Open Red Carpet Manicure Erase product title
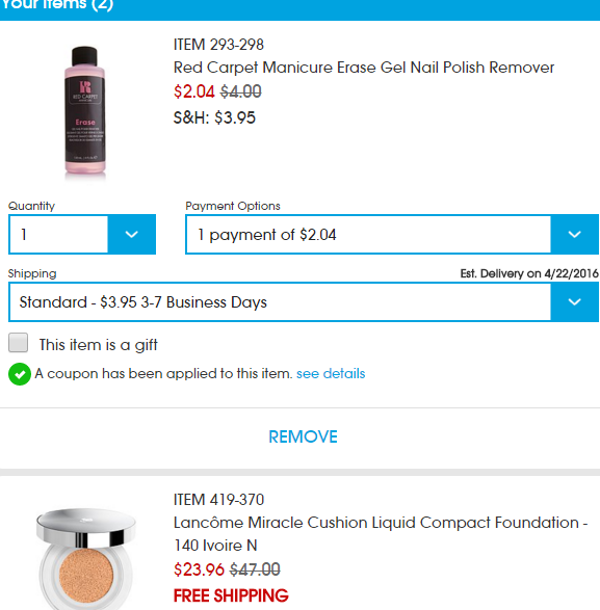This screenshot has width=600, height=610. [364, 67]
